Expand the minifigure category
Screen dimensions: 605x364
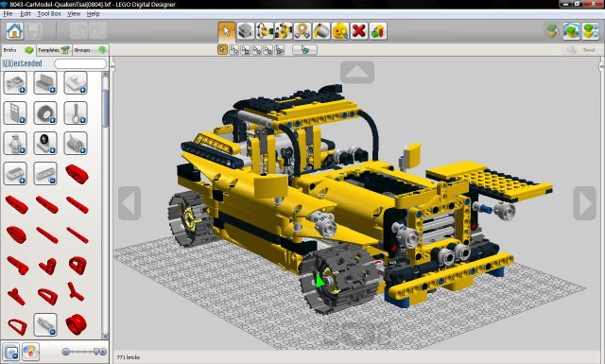pyautogui.click(x=15, y=143)
